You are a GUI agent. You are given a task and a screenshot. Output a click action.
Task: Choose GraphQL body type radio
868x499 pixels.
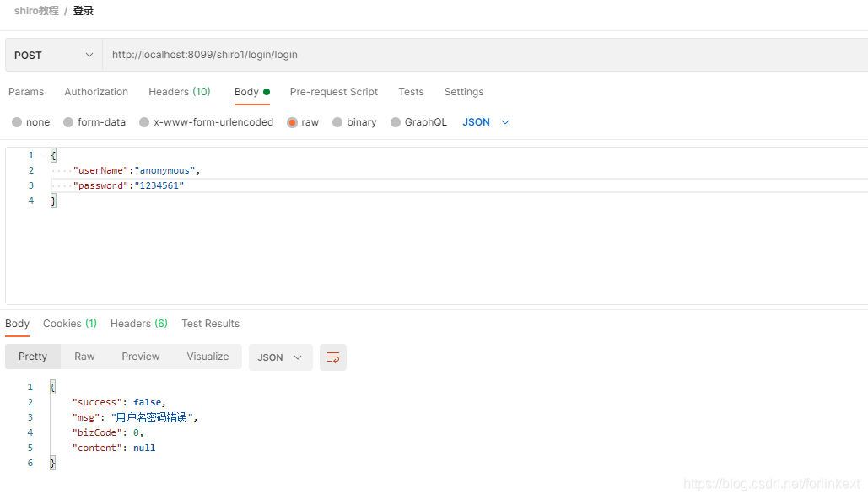pos(396,122)
